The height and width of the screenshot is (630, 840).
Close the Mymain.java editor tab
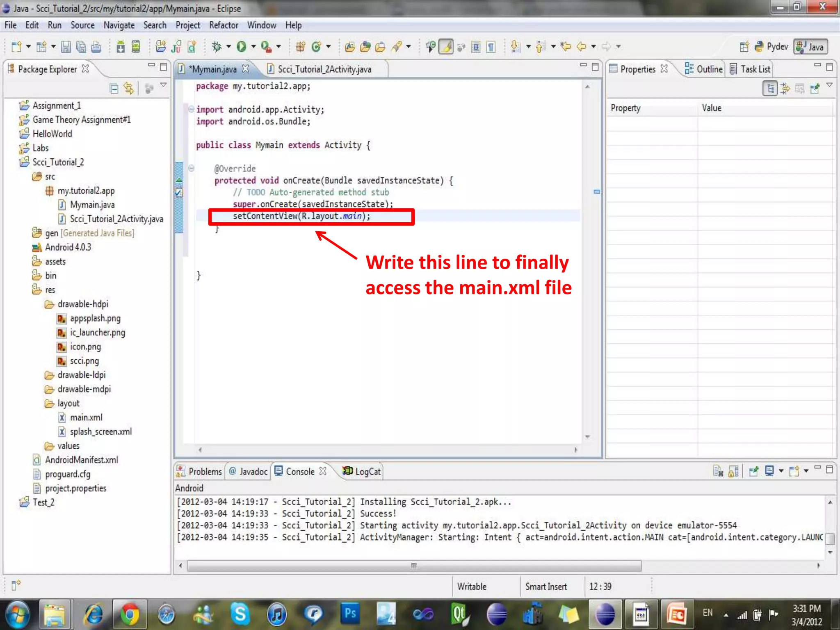[246, 68]
